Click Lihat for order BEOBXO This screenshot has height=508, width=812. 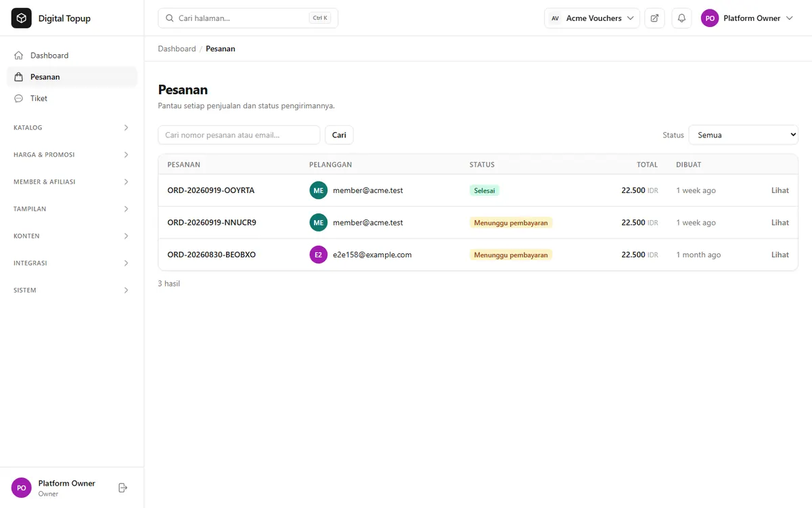780,255
